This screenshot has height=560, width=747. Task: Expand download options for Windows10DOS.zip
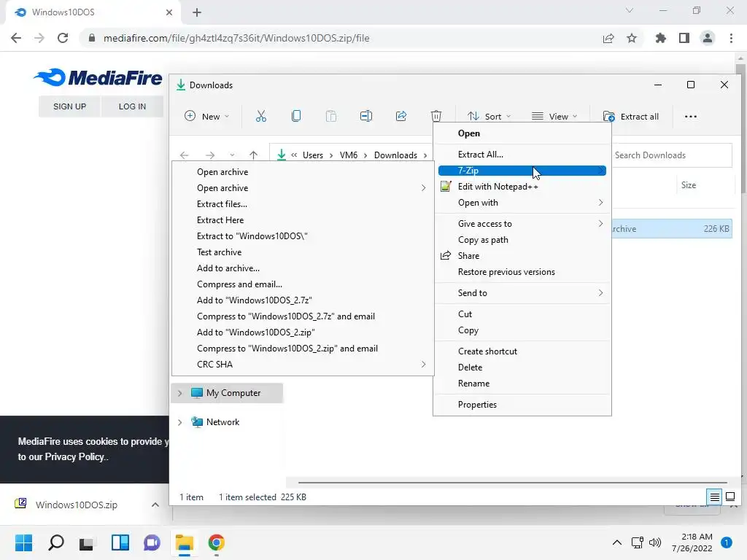[x=155, y=505]
